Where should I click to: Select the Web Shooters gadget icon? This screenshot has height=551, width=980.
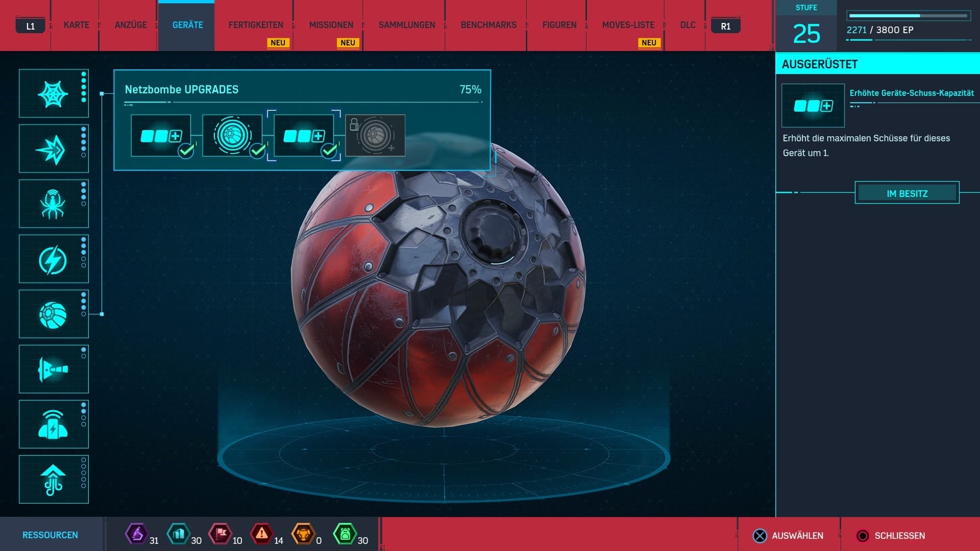54,93
